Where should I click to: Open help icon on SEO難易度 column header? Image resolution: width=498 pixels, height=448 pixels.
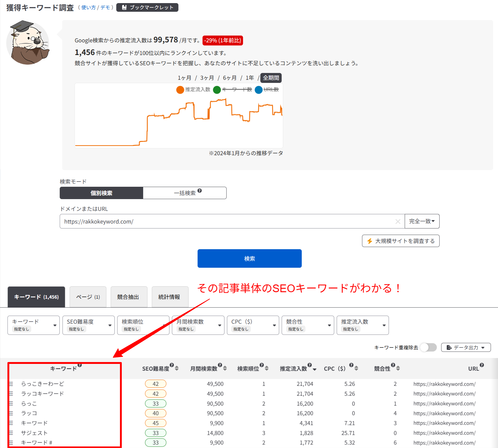click(x=172, y=365)
